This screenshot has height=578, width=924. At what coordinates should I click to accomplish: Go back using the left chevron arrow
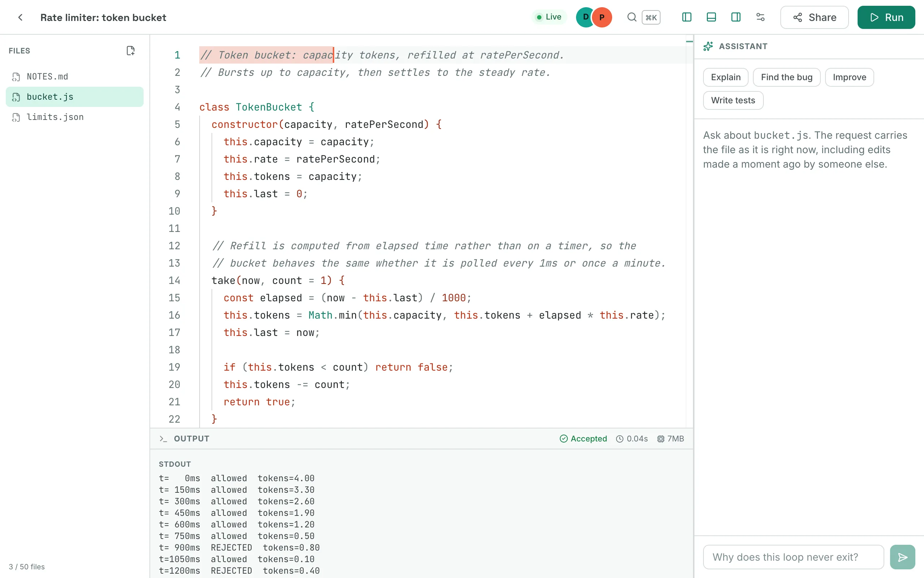20,18
